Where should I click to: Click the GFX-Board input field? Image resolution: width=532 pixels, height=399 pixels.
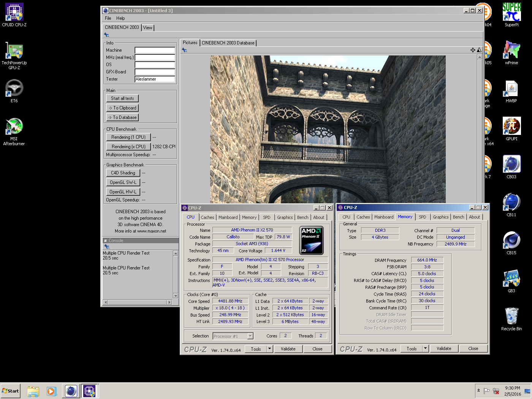[x=155, y=72]
